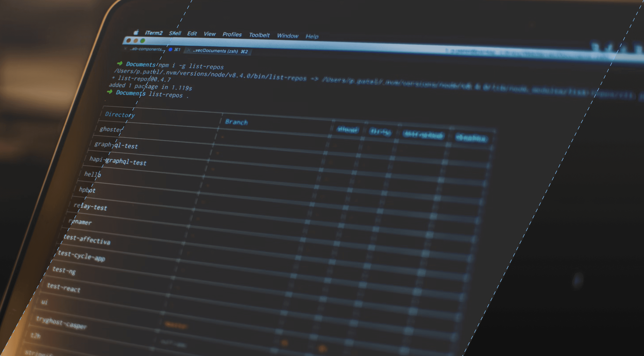Select the test-affectiva directory row
This screenshot has width=644, height=356.
pos(87,239)
